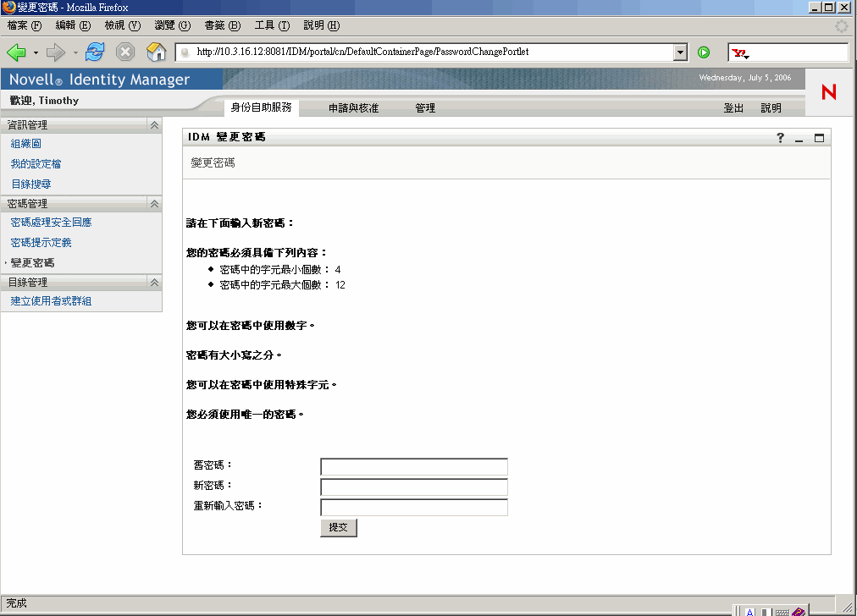
Task: Open the 書籤 (B) menu
Action: pyautogui.click(x=223, y=25)
